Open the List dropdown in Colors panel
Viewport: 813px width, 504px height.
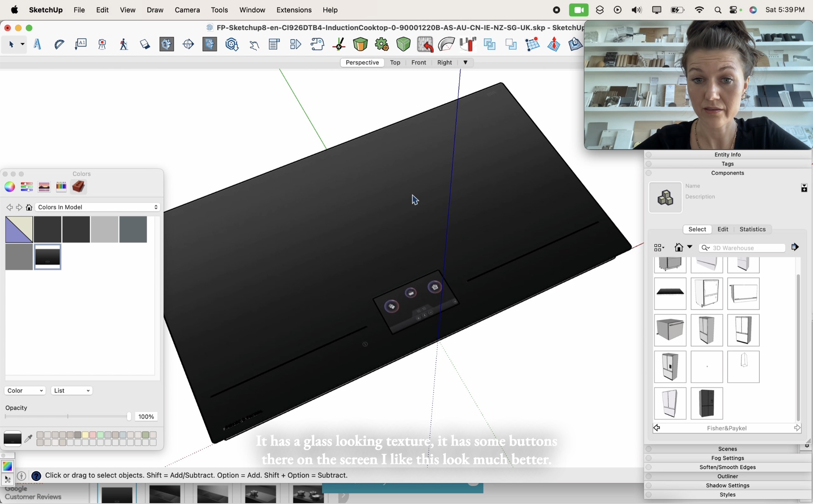(71, 390)
